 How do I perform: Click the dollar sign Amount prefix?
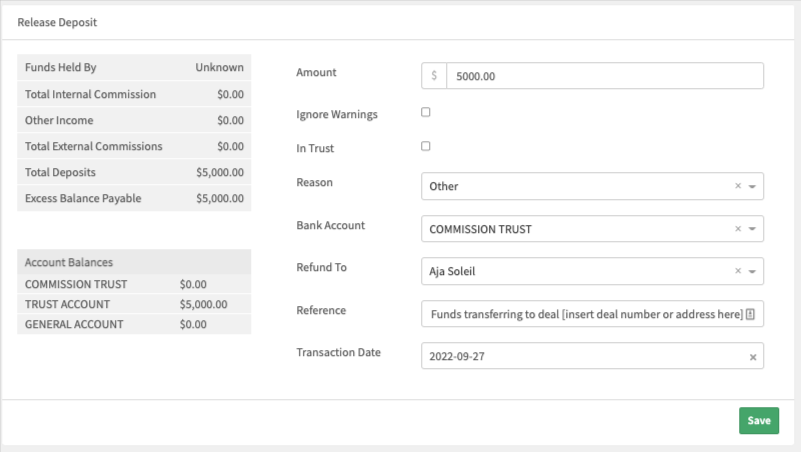point(434,76)
